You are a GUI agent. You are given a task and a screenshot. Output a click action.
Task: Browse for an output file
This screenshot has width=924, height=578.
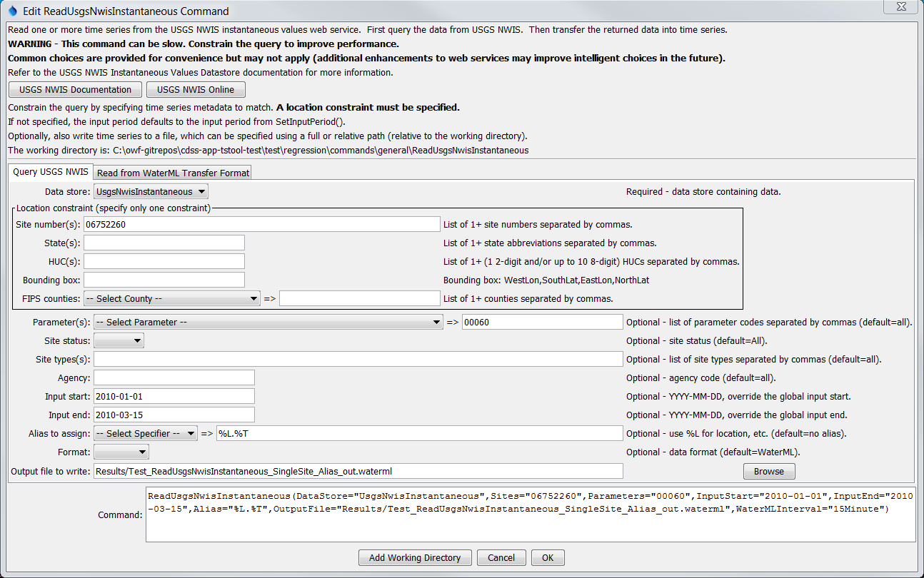pyautogui.click(x=768, y=471)
